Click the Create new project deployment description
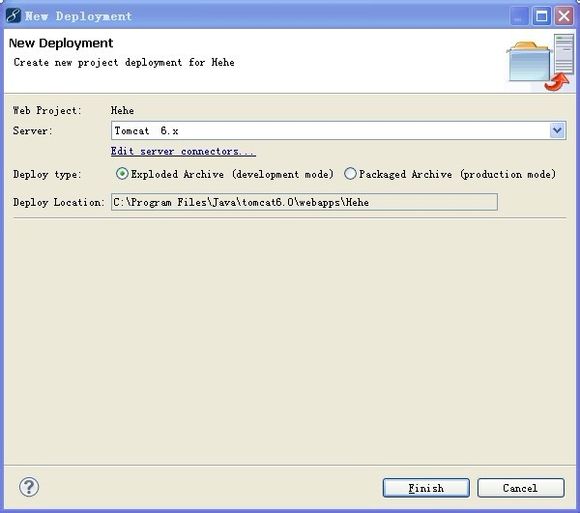Image resolution: width=580 pixels, height=513 pixels. [x=124, y=63]
